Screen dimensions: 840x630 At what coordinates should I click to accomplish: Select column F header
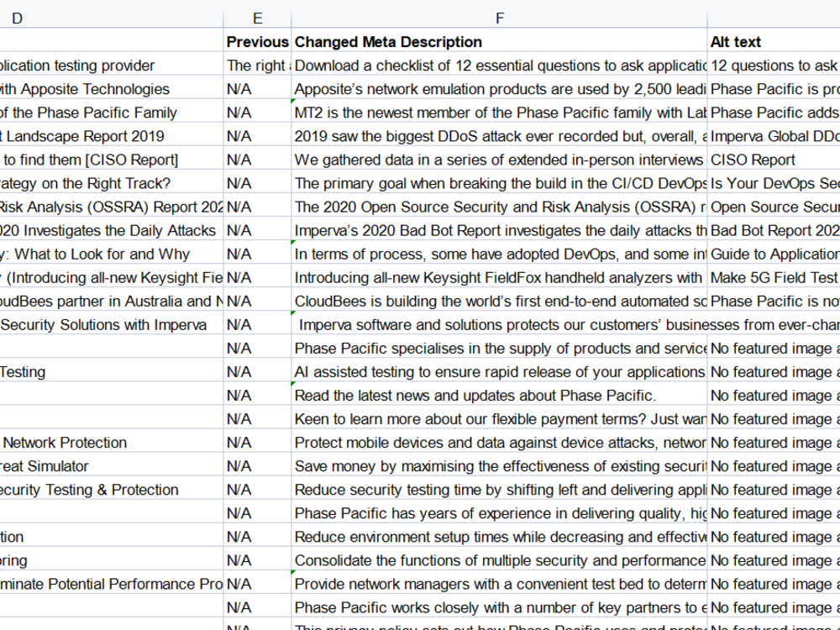[x=499, y=18]
